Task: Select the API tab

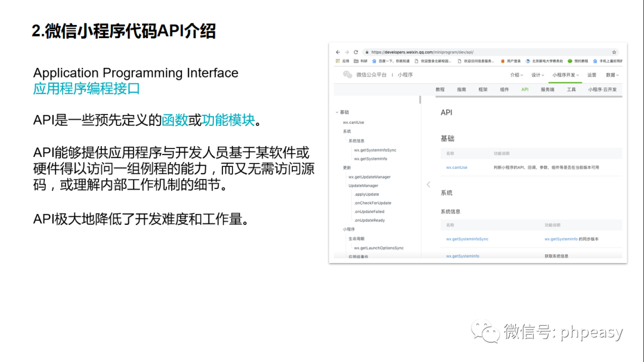Action: (525, 89)
